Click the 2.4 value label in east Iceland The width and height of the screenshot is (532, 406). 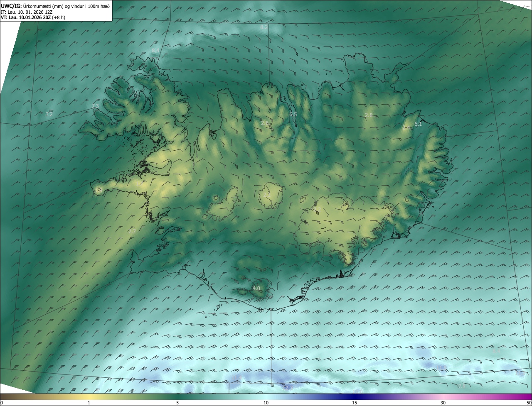tap(406, 128)
